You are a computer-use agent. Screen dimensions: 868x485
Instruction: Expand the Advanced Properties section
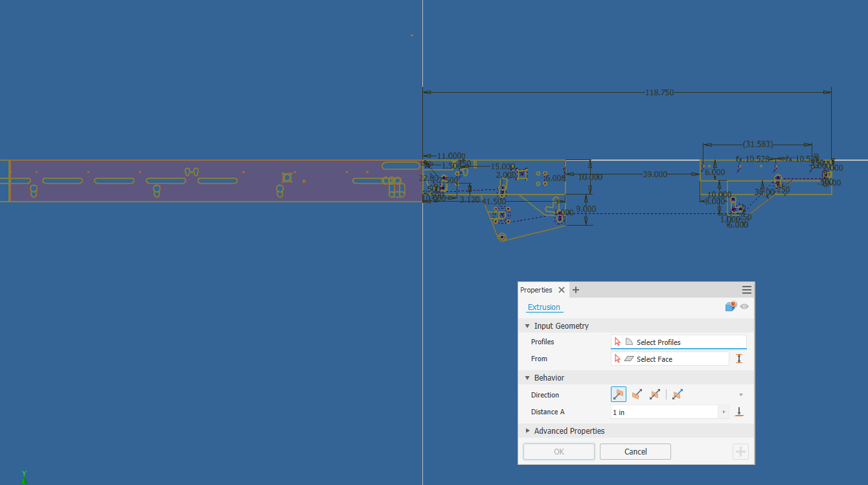click(x=527, y=431)
